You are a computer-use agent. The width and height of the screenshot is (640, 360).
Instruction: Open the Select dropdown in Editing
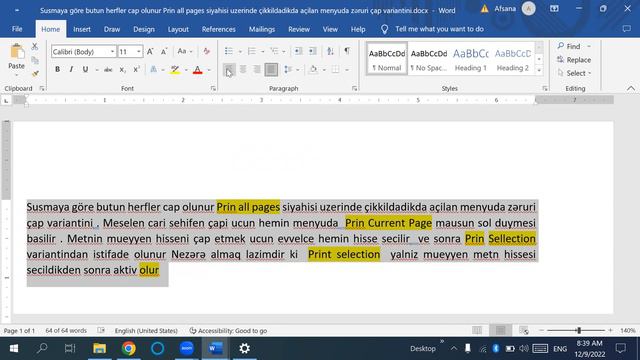click(575, 73)
